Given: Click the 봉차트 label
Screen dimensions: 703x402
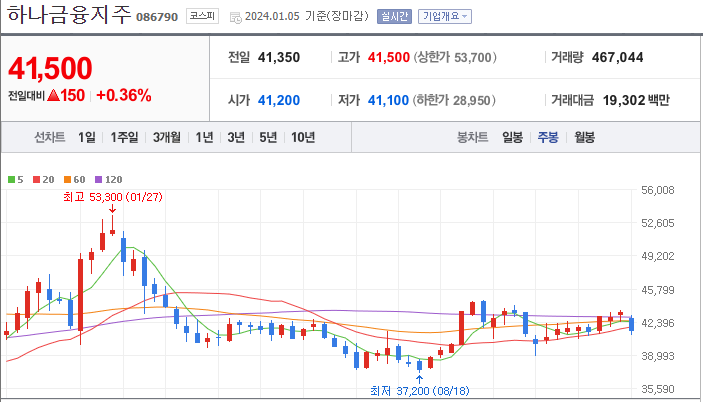Looking at the screenshot, I should pyautogui.click(x=473, y=137).
